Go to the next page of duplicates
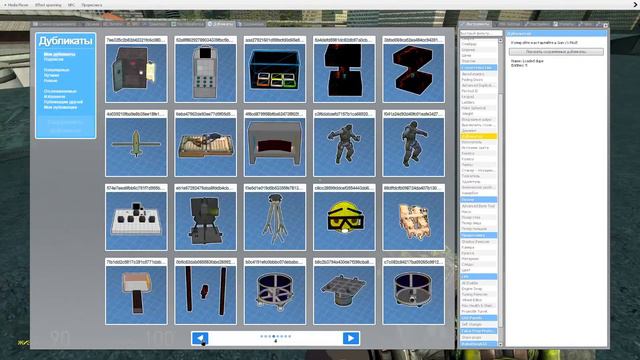The image size is (640, 360). click(x=351, y=338)
